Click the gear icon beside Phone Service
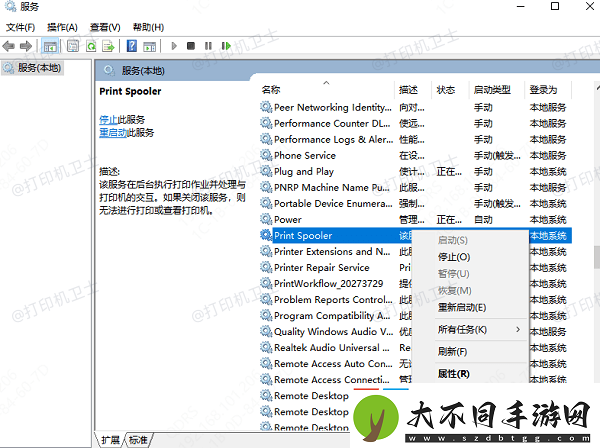Image resolution: width=600 pixels, height=448 pixels. pyautogui.click(x=266, y=155)
